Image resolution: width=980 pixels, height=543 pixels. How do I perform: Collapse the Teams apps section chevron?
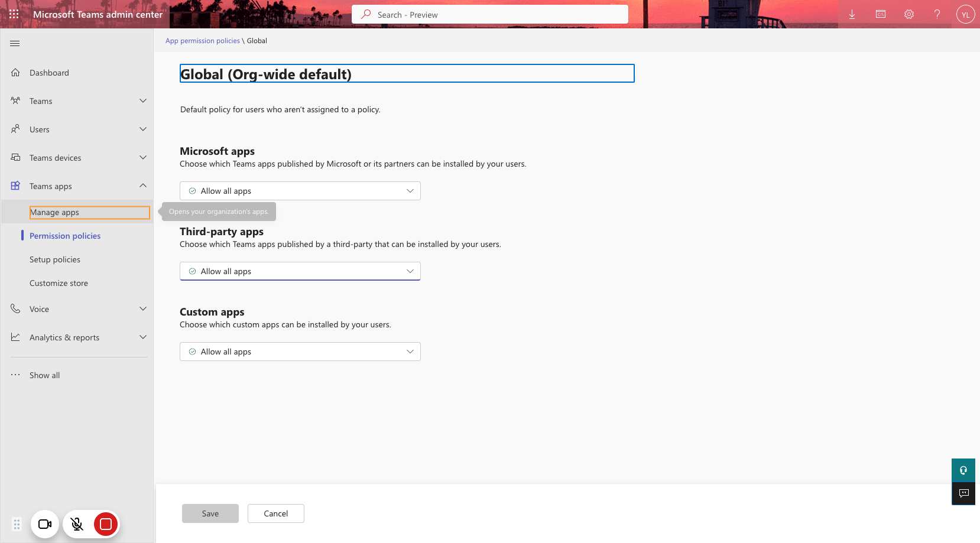[143, 186]
